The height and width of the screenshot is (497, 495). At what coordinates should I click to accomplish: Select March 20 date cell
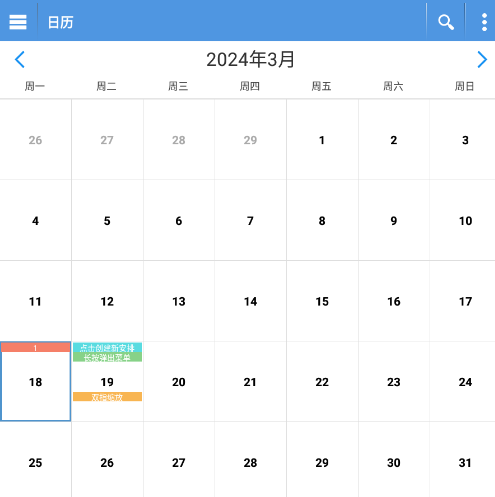tap(179, 382)
